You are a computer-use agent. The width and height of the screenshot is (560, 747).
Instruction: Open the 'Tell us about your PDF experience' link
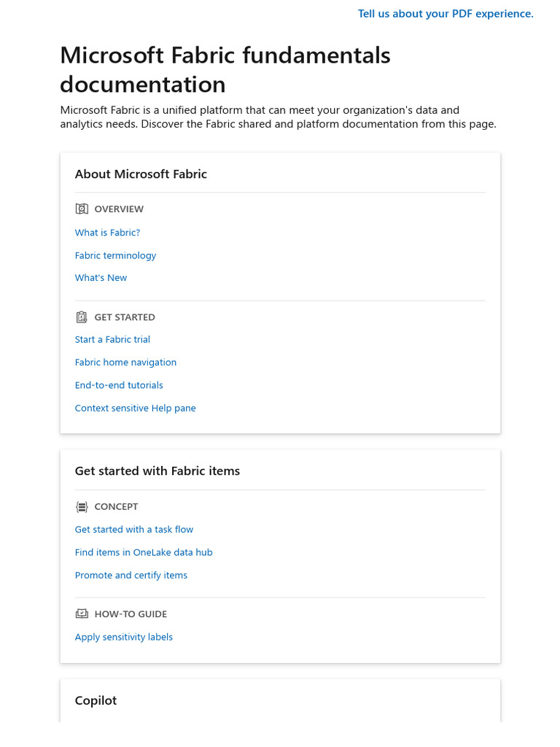[x=446, y=14]
